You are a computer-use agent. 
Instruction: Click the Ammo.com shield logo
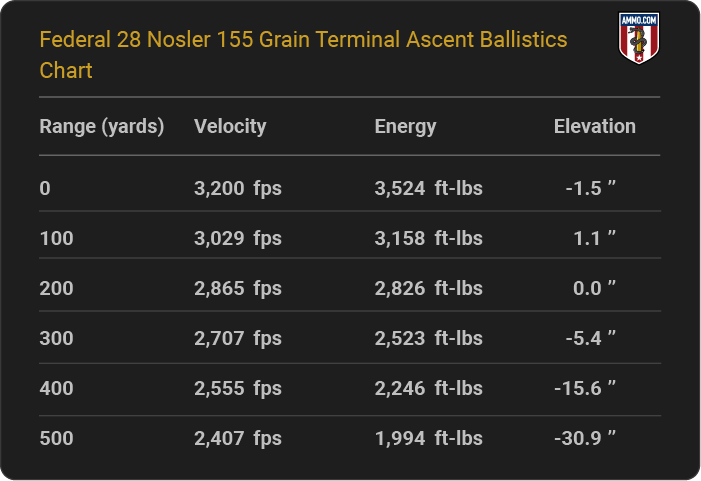(x=639, y=38)
